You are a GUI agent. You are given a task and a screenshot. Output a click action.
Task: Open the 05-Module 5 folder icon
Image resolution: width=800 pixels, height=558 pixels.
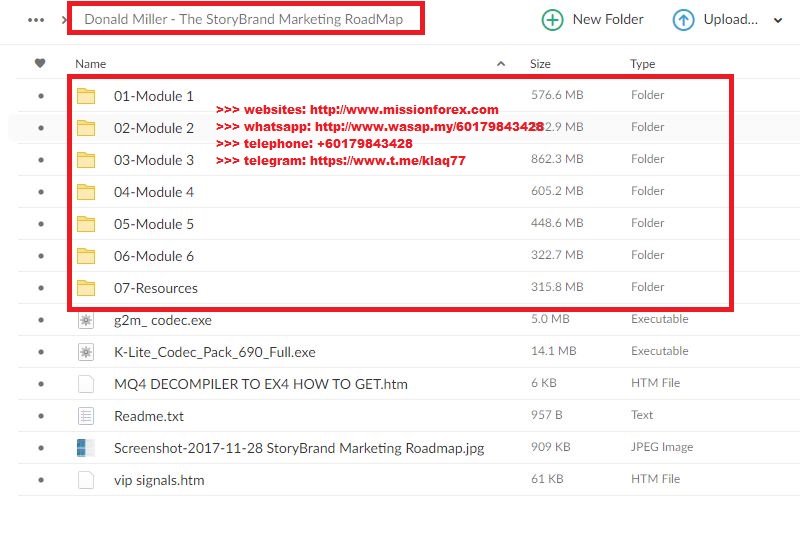click(x=86, y=224)
